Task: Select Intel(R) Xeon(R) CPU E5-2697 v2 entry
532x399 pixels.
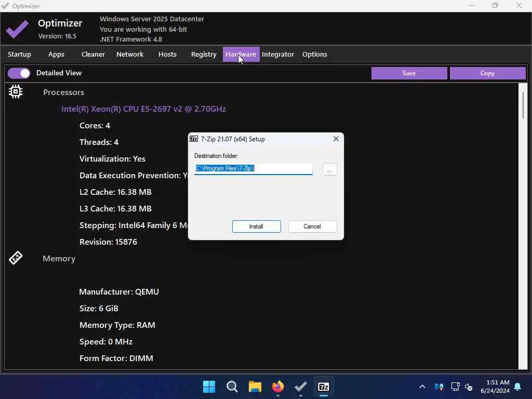Action: point(144,109)
